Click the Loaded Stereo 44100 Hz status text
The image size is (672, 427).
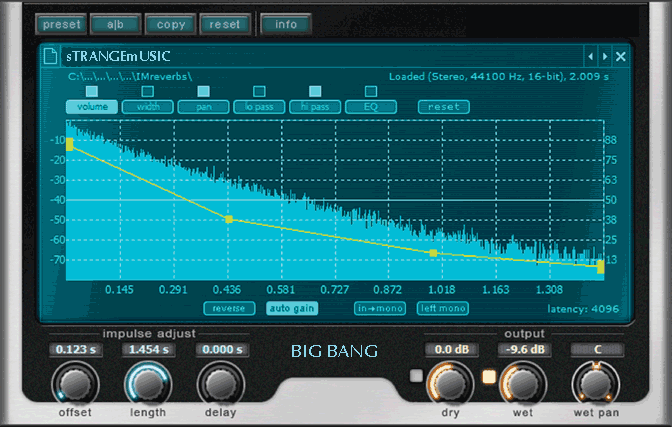(498, 77)
